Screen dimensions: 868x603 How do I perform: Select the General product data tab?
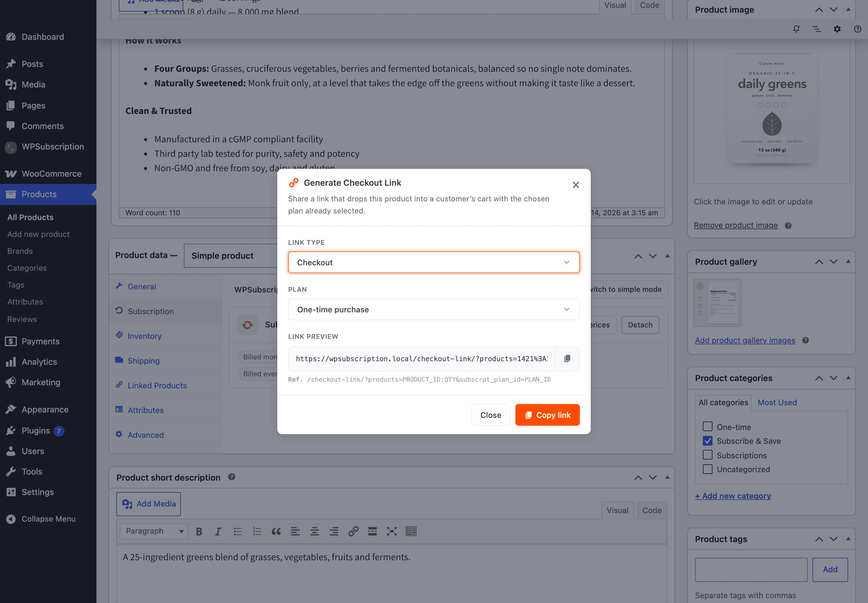[141, 286]
